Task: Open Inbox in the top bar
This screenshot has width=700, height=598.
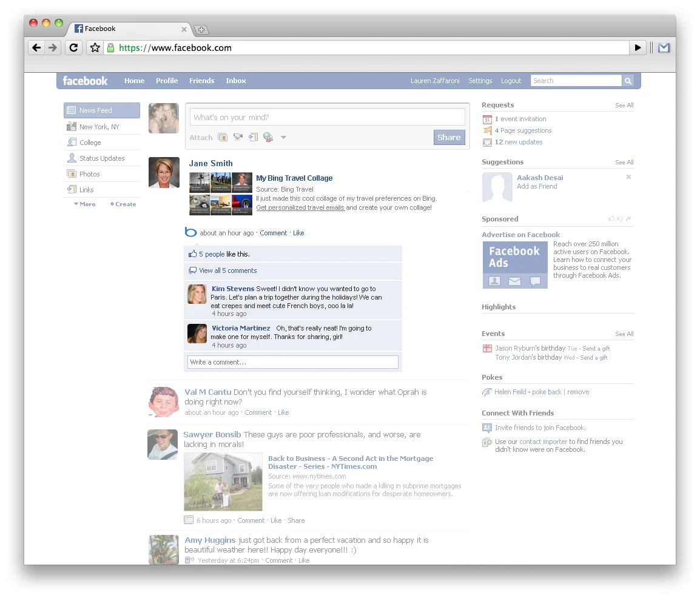Action: (x=236, y=81)
